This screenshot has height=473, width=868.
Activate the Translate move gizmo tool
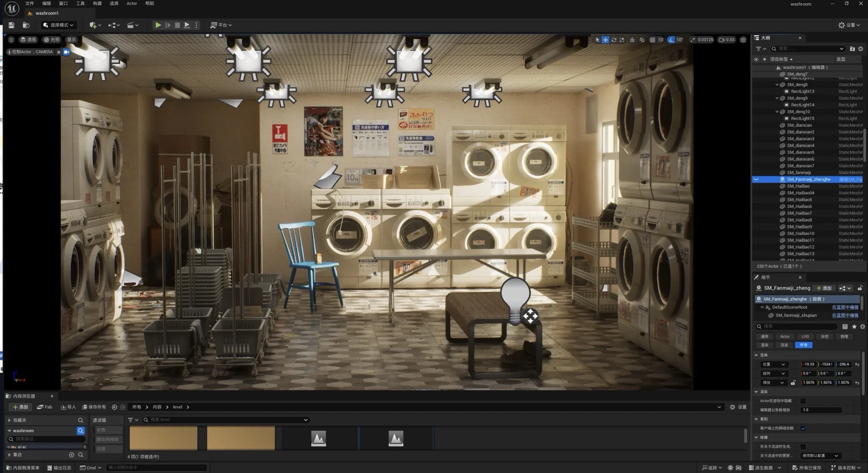coord(605,40)
